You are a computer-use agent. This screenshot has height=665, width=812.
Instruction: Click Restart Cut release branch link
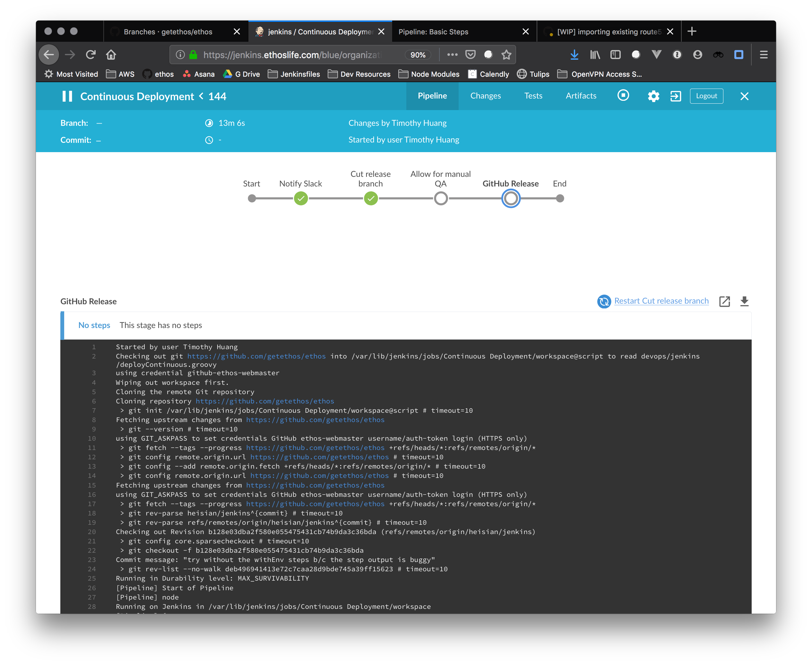click(661, 301)
